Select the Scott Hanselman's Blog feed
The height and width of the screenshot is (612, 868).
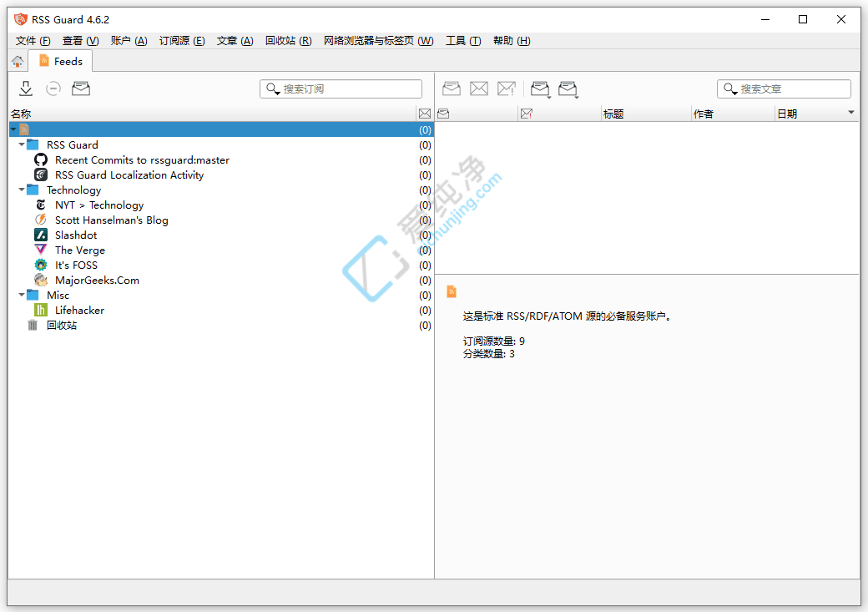[x=111, y=220]
